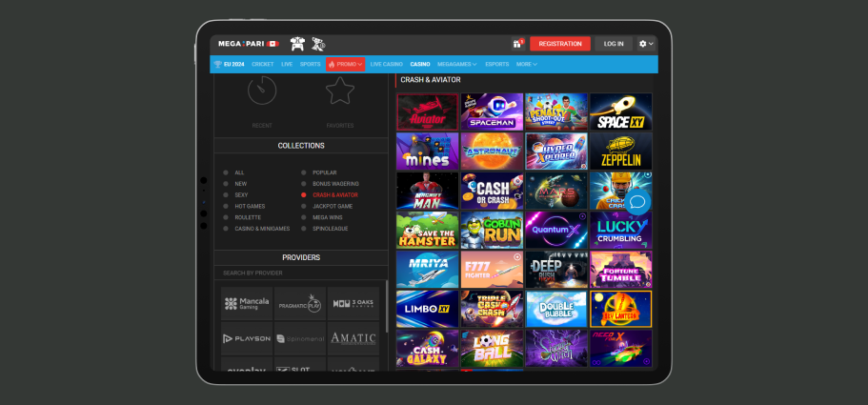Viewport: 868px width, 405px height.
Task: Select the Sexy collection
Action: click(235, 194)
